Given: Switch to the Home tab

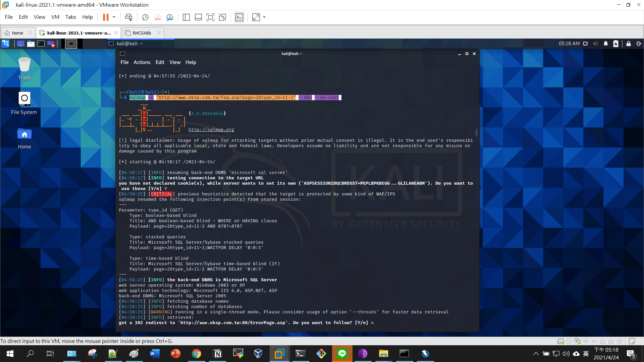Looking at the screenshot, I should (17, 33).
